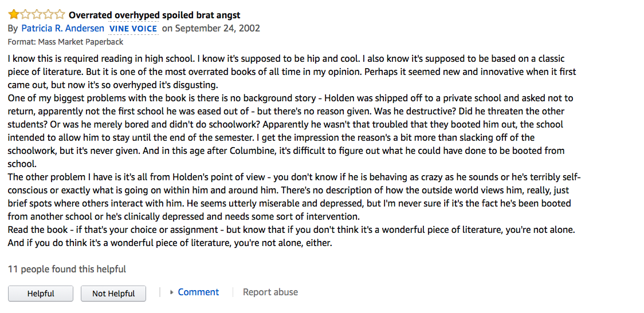
Task: Click the filled gold first star
Action: click(14, 15)
